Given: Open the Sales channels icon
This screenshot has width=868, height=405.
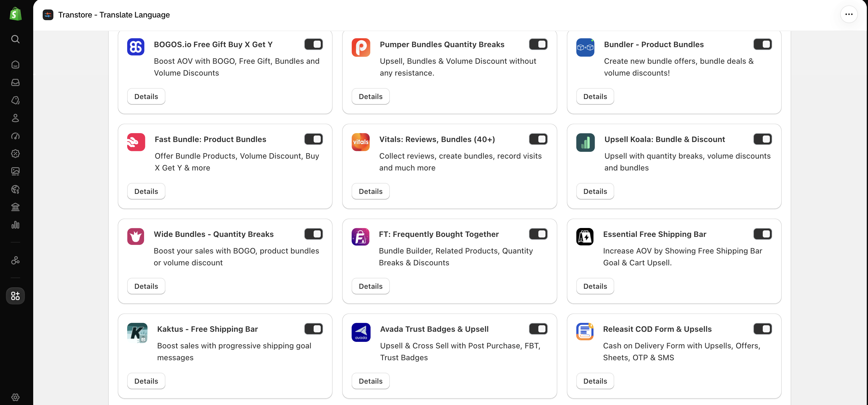Looking at the screenshot, I should pos(15,260).
